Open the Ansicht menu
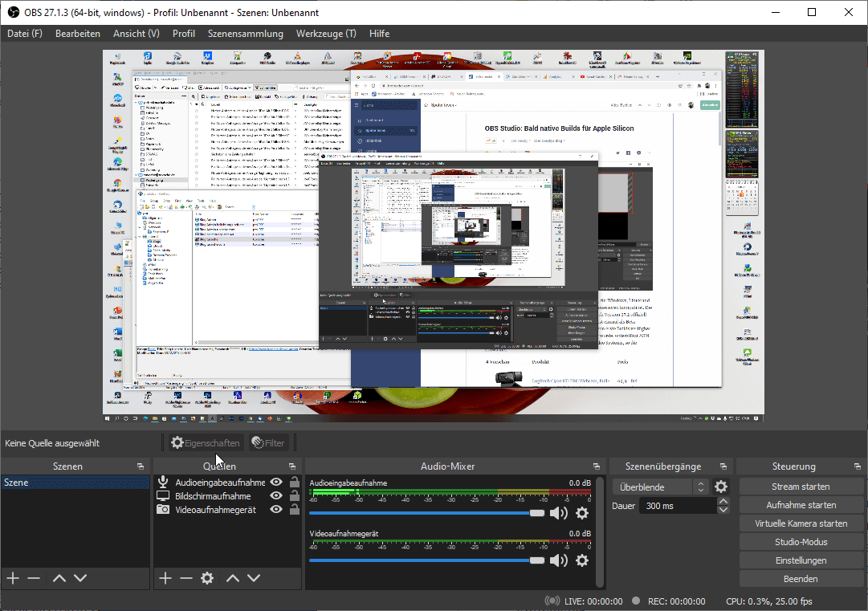This screenshot has height=611, width=868. (x=137, y=34)
